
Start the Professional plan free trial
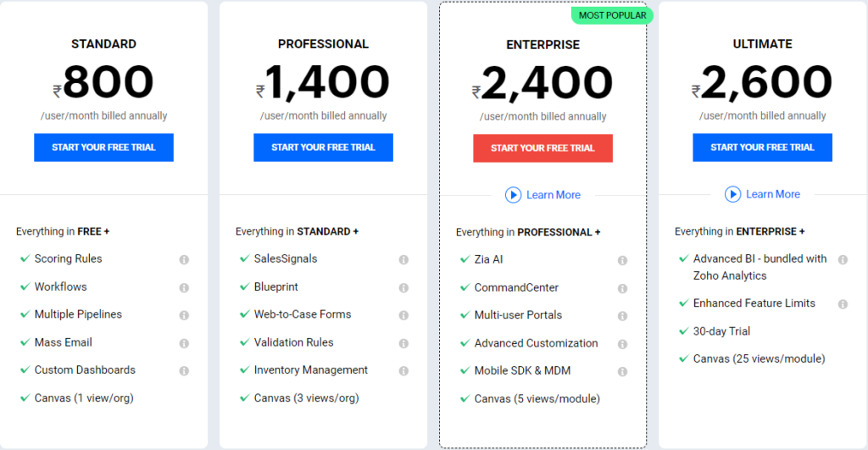click(x=323, y=147)
